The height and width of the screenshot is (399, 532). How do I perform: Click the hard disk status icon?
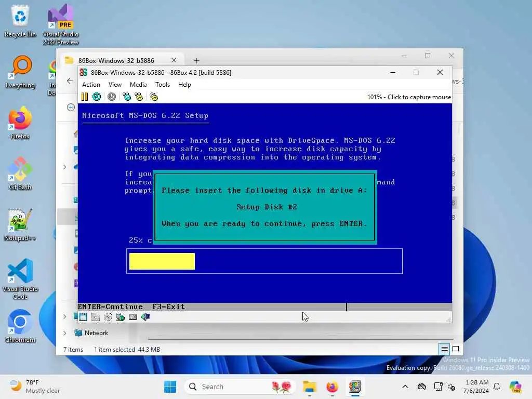coord(121,317)
